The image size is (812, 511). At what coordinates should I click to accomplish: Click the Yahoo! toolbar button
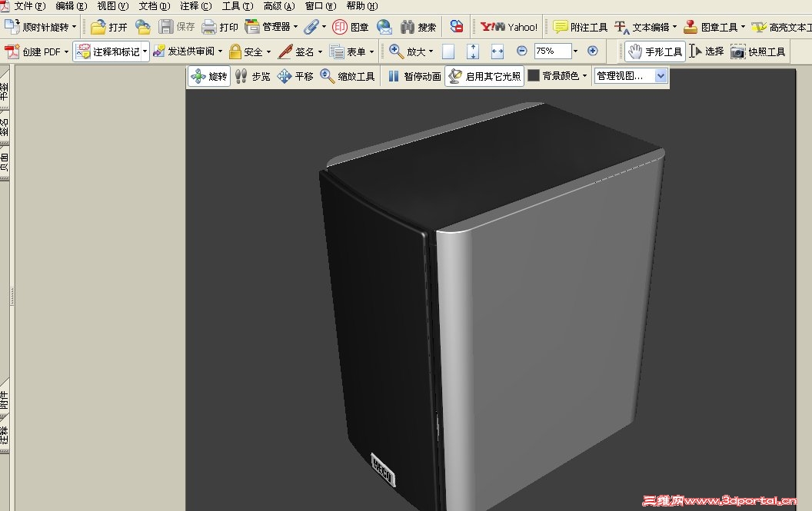(x=509, y=27)
